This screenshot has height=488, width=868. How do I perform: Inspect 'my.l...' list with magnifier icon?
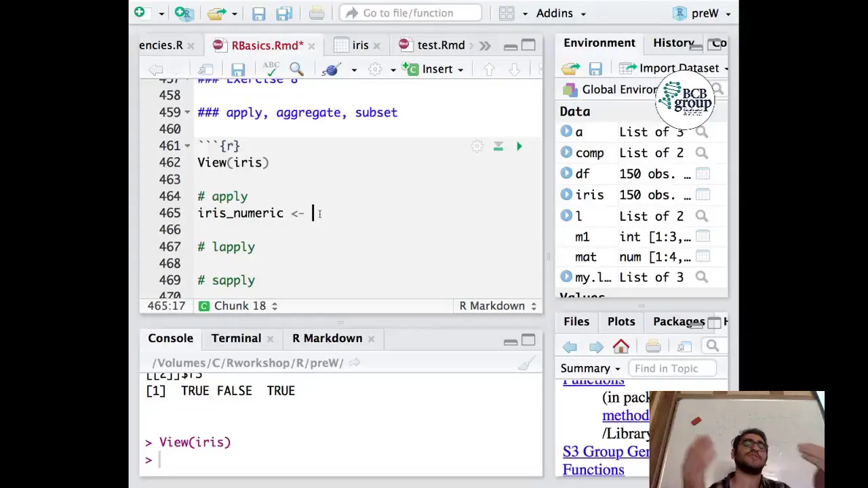(x=702, y=277)
